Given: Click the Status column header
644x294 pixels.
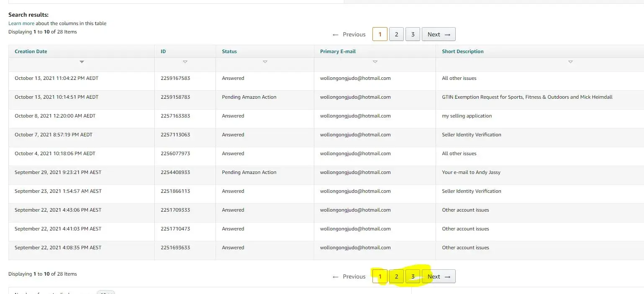Looking at the screenshot, I should click(229, 51).
